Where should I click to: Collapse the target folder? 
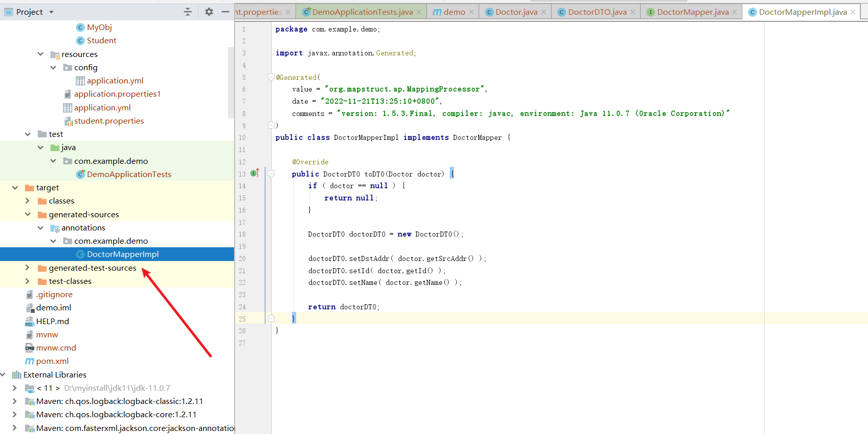(15, 188)
